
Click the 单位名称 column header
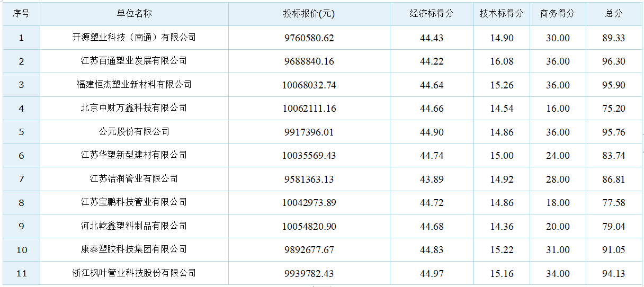coord(134,14)
